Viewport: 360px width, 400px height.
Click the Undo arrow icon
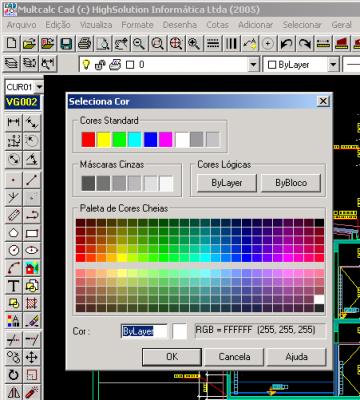click(x=287, y=44)
